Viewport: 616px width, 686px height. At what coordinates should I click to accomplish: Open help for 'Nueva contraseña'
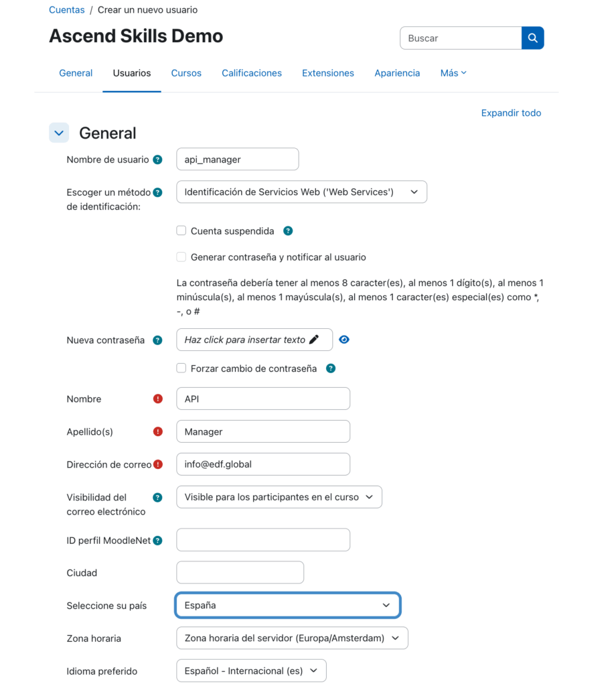157,340
